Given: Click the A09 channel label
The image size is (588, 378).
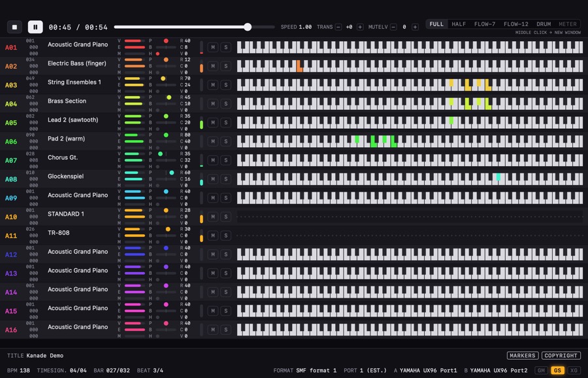Looking at the screenshot, I should pyautogui.click(x=11, y=198).
